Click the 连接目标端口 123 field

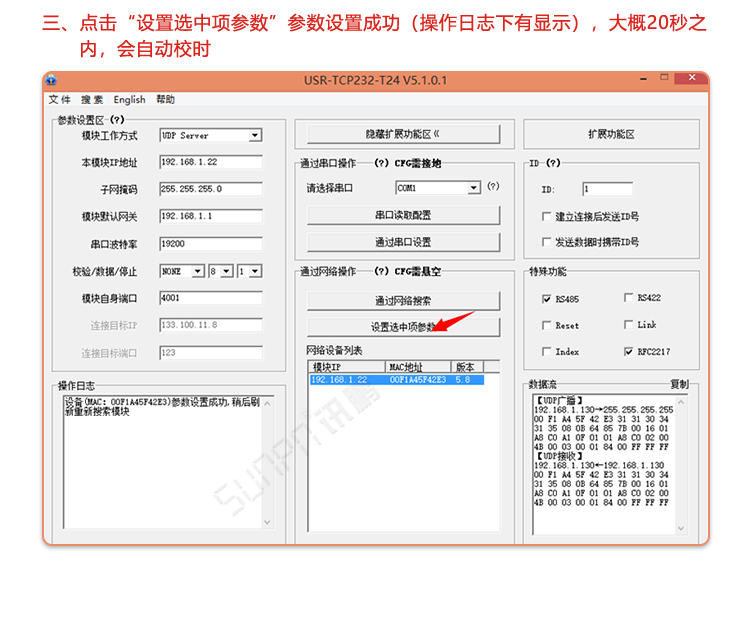[x=211, y=353]
